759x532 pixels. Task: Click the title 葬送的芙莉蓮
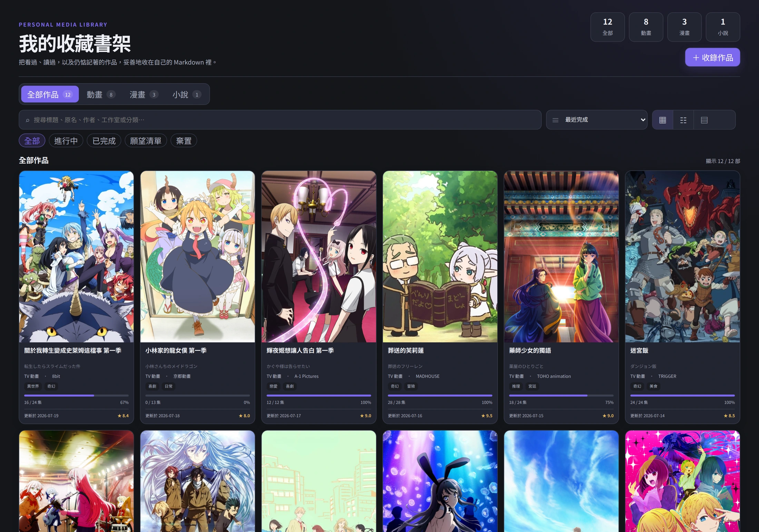[406, 350]
